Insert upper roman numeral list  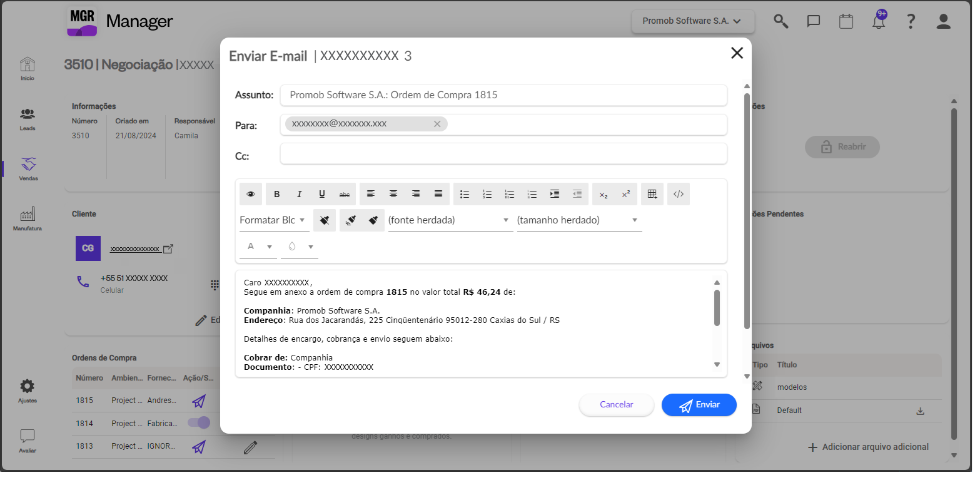[510, 194]
